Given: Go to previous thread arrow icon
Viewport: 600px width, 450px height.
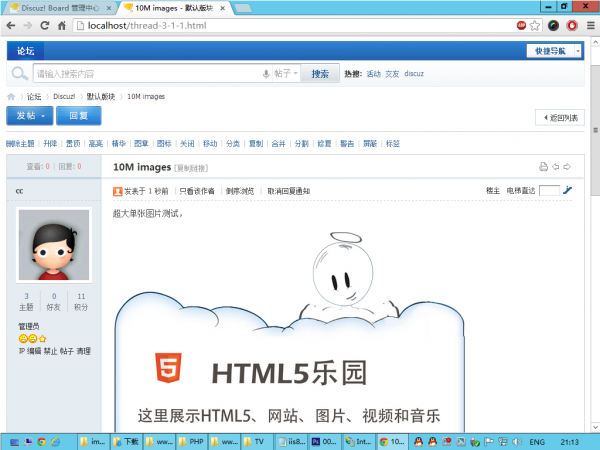Looking at the screenshot, I should click(x=556, y=167).
